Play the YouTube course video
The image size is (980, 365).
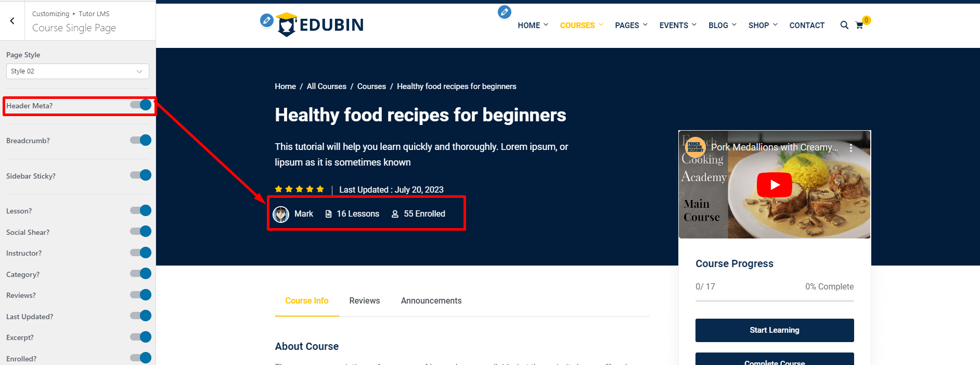(x=774, y=185)
